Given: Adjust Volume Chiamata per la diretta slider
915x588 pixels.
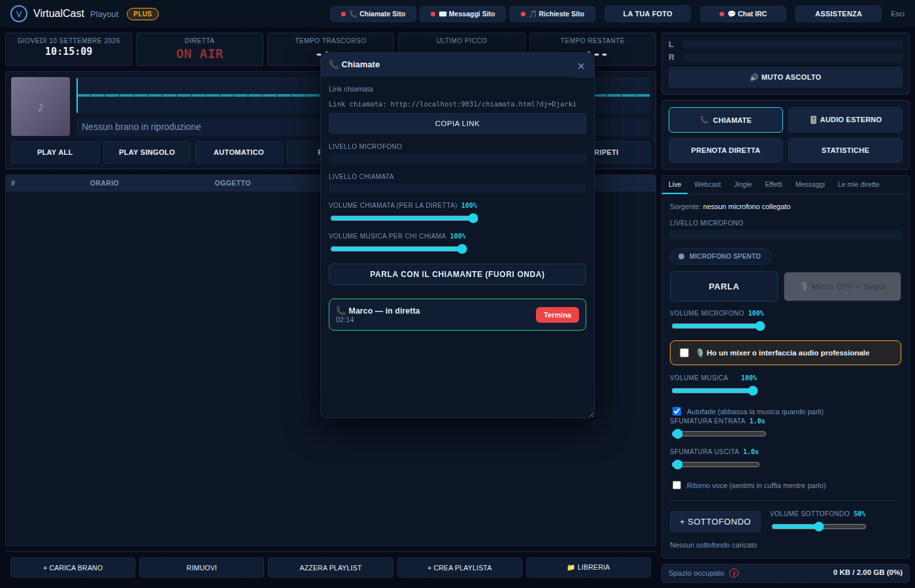Looking at the screenshot, I should (404, 218).
